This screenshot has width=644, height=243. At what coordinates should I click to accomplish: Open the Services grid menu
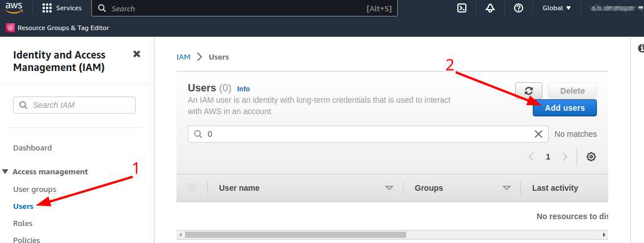click(62, 8)
